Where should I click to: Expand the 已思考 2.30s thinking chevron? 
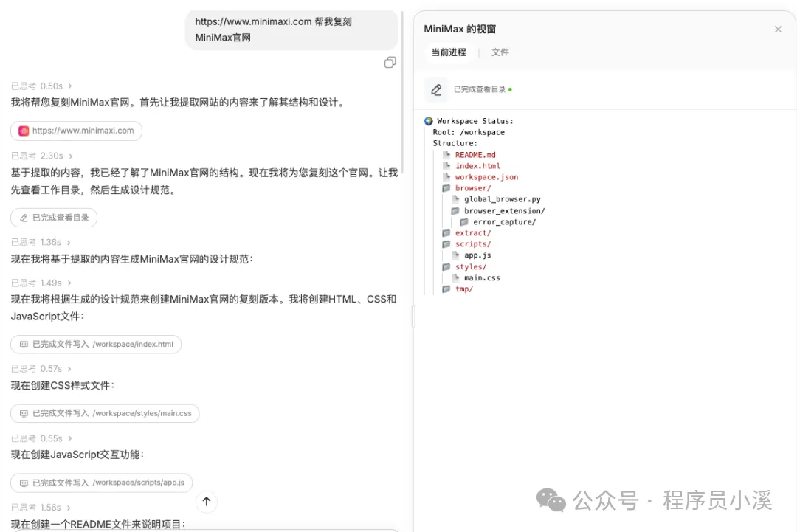71,156
